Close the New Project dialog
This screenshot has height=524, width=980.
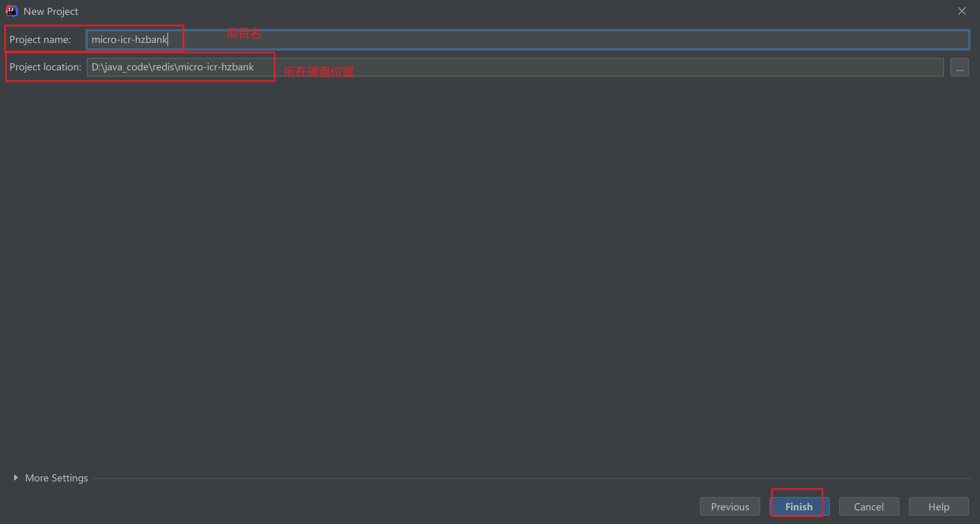962,11
